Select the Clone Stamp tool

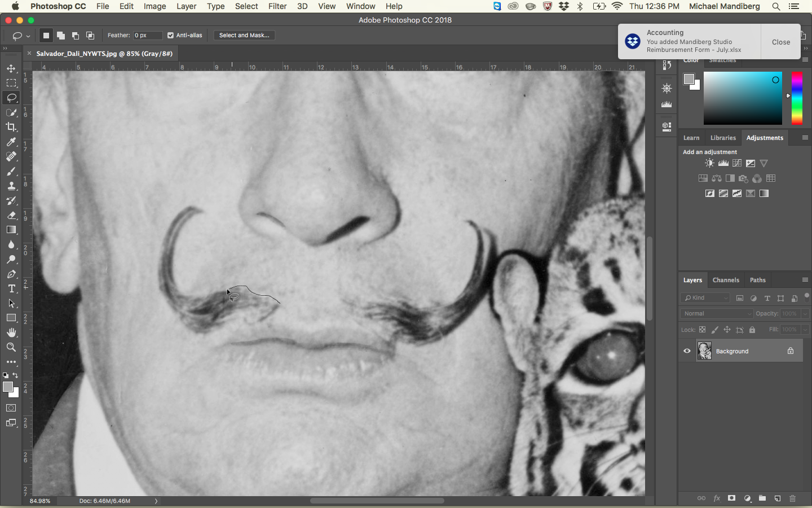coord(11,186)
